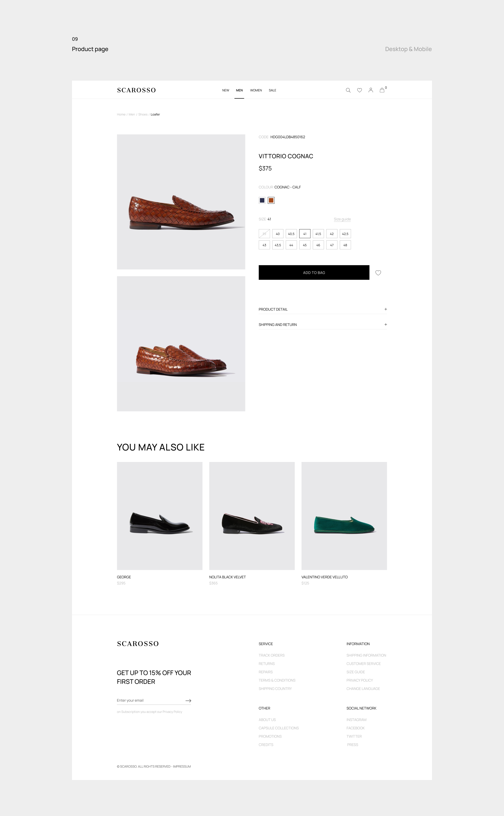Open the search icon in header
This screenshot has width=504, height=816.
pyautogui.click(x=348, y=90)
